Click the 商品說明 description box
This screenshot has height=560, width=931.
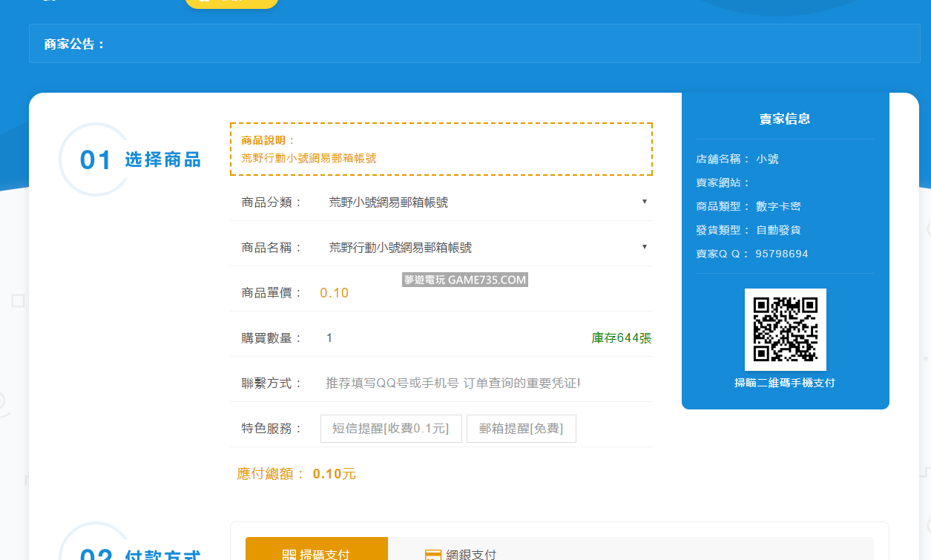(441, 149)
